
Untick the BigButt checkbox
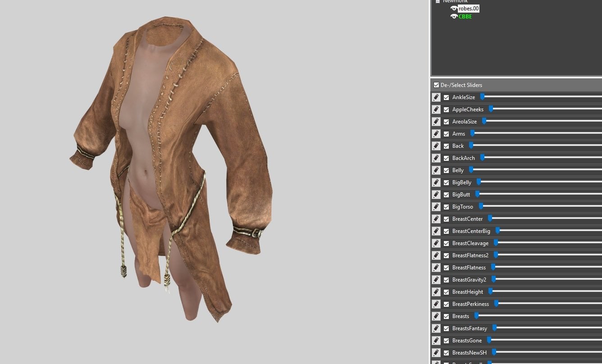pos(446,195)
